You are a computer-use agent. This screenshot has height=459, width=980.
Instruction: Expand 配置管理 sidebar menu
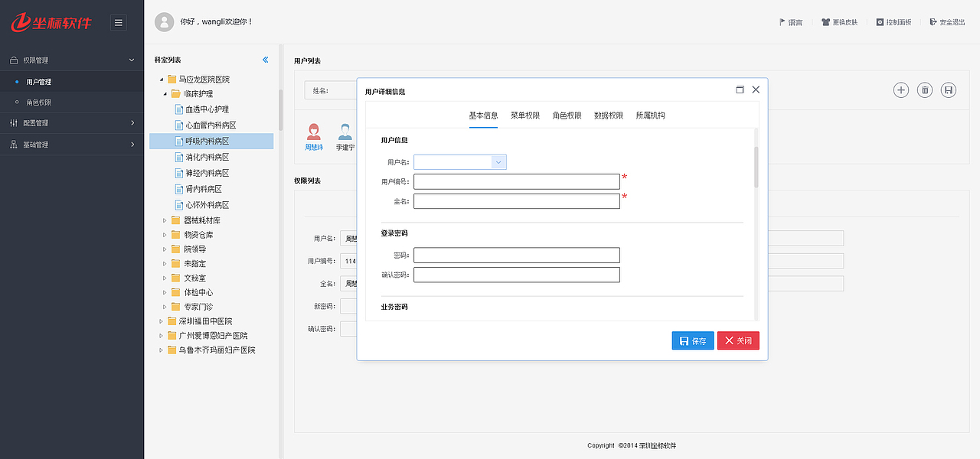click(72, 122)
